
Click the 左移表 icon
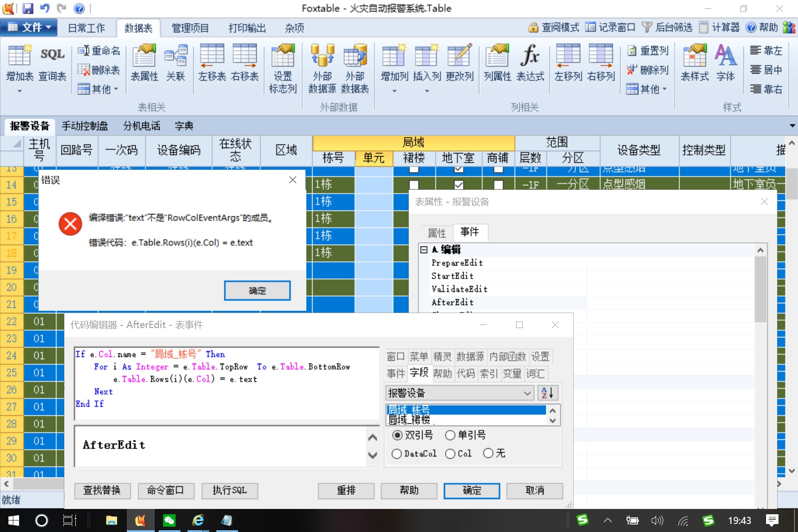212,62
